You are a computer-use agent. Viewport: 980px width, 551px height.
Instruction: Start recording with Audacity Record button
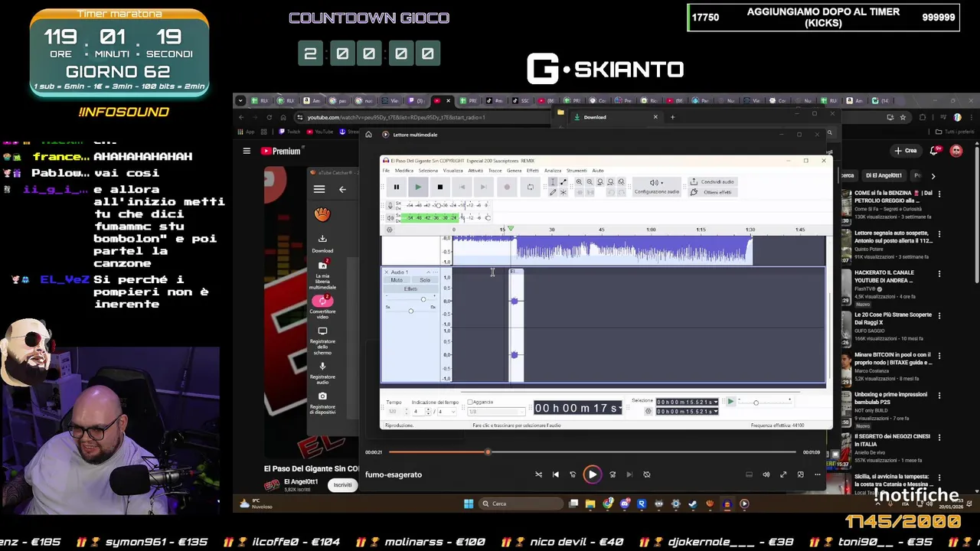click(507, 187)
